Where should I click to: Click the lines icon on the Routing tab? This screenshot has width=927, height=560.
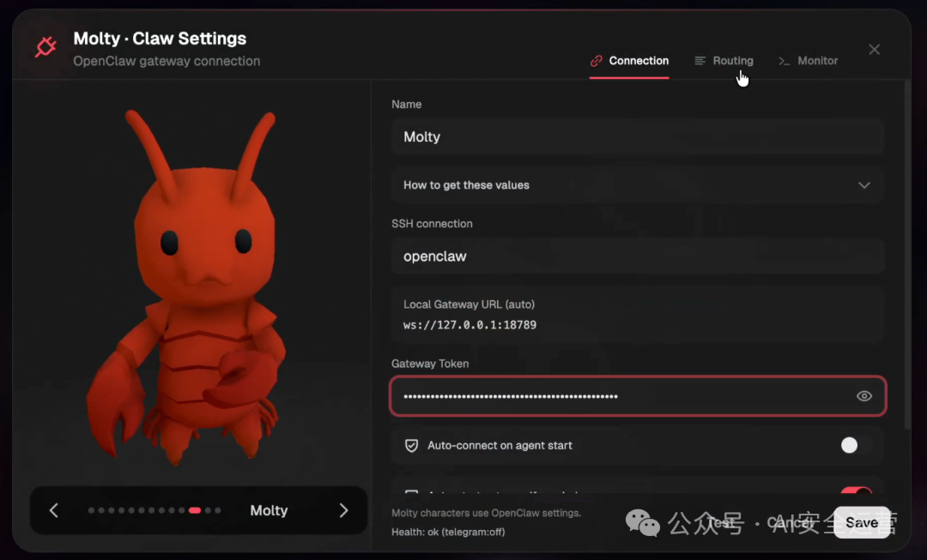[x=700, y=61]
